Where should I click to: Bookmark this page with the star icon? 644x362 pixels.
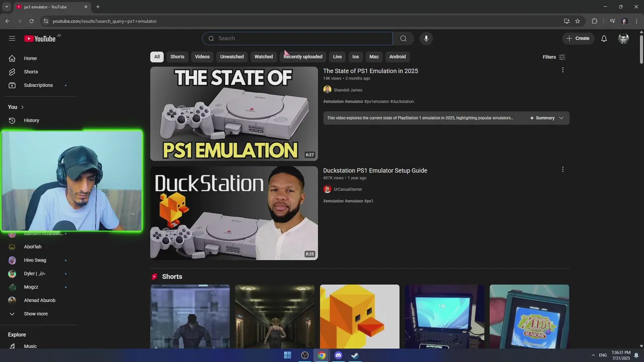[578, 21]
